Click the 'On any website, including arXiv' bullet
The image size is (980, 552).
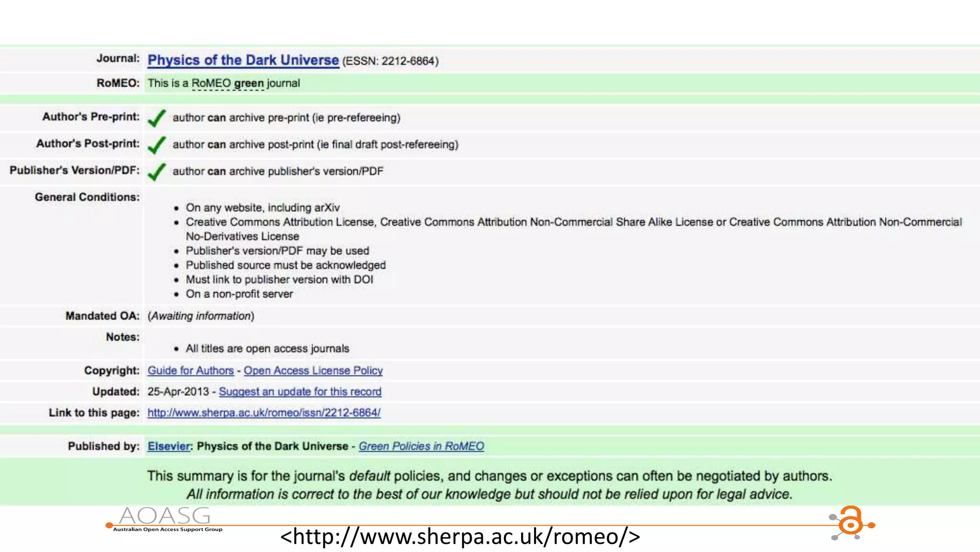click(263, 208)
